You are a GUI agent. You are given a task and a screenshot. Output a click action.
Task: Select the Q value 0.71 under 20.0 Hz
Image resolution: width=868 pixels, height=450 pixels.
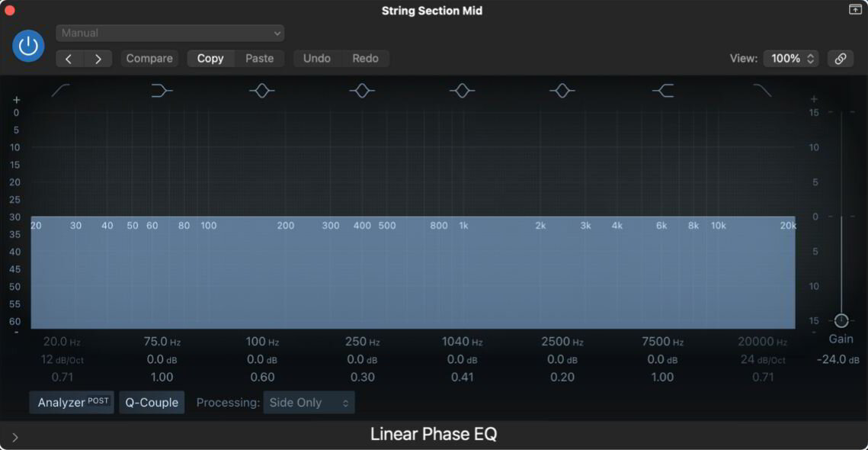62,378
